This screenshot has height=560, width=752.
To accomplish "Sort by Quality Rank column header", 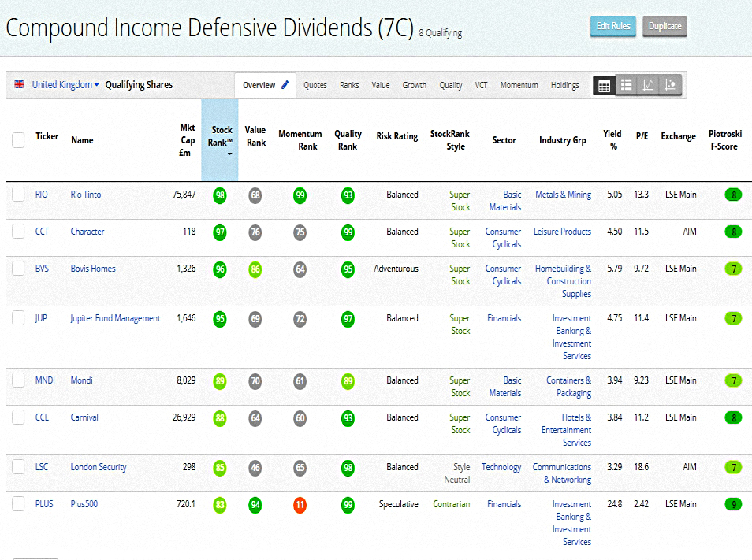I will coord(348,140).
